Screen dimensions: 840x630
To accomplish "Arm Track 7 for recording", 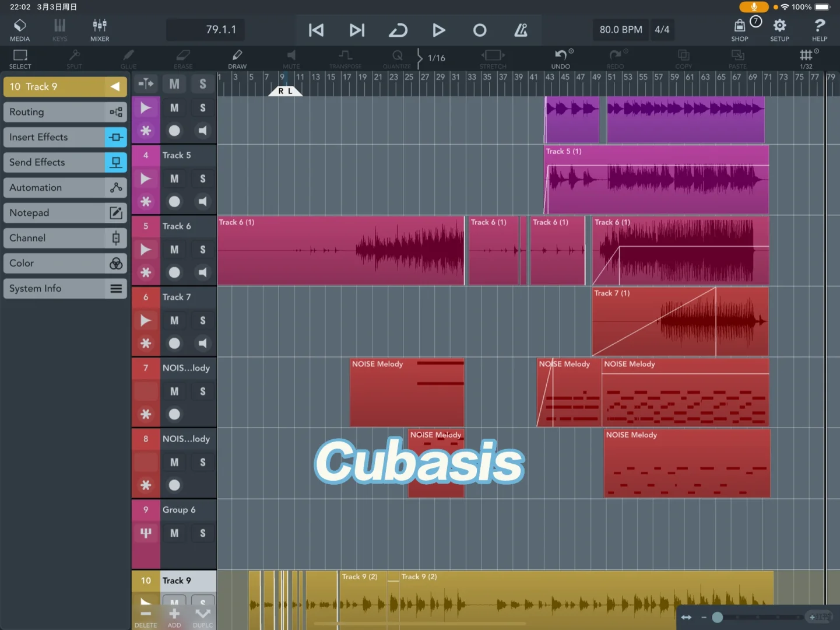I will tap(174, 344).
